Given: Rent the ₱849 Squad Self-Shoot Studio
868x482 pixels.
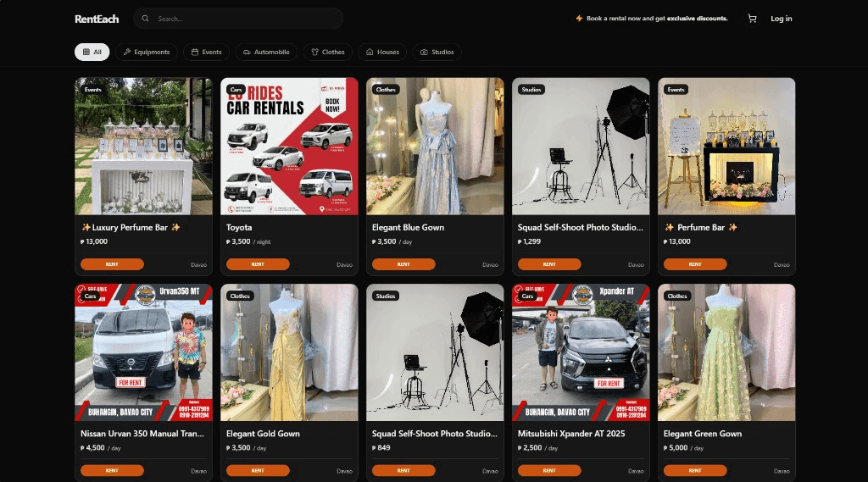Looking at the screenshot, I should pos(403,470).
